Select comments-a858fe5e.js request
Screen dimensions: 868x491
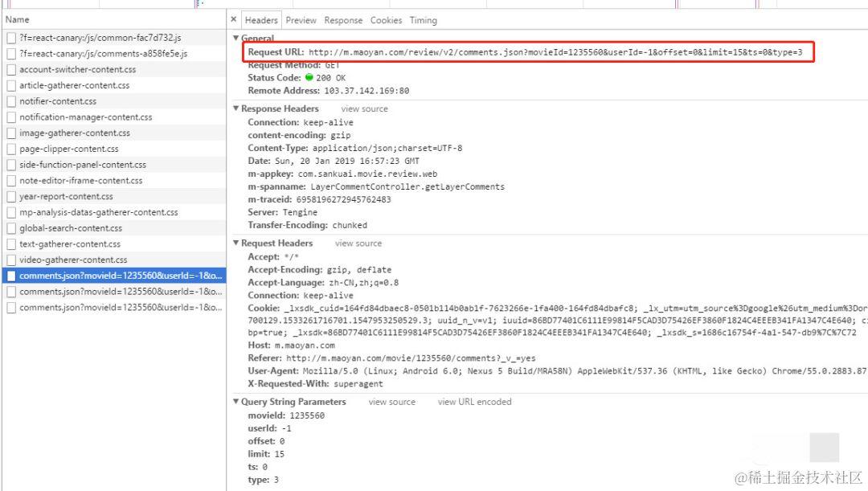114,54
